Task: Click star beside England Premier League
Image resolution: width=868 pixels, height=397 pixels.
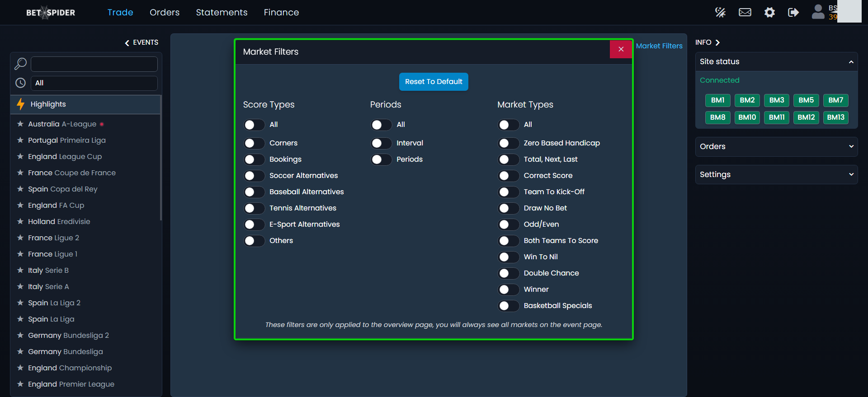Action: pos(20,384)
